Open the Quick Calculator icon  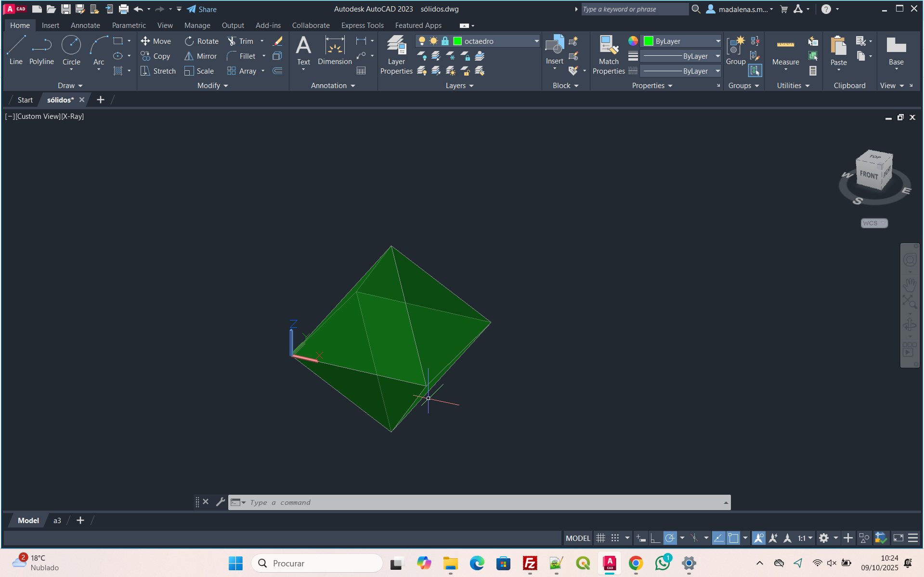pos(813,71)
